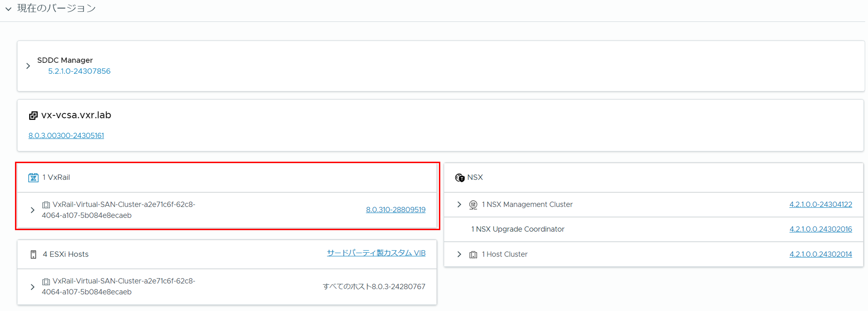Open サードパーティ製カスタム VIB link

(x=376, y=253)
